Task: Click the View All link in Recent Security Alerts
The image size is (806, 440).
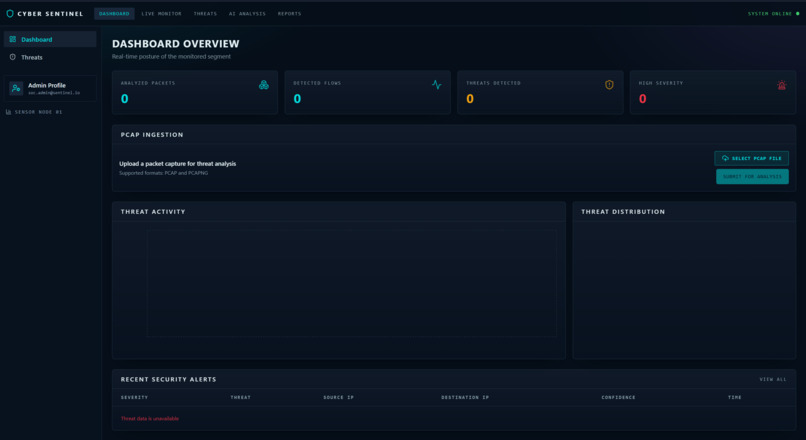Action: [x=773, y=379]
